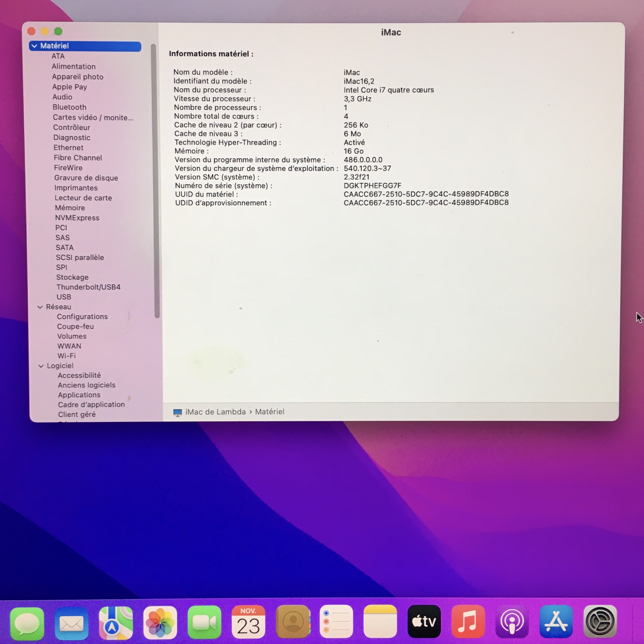Collapse the Logiciel section chevron
This screenshot has width=644, height=644.
(41, 366)
